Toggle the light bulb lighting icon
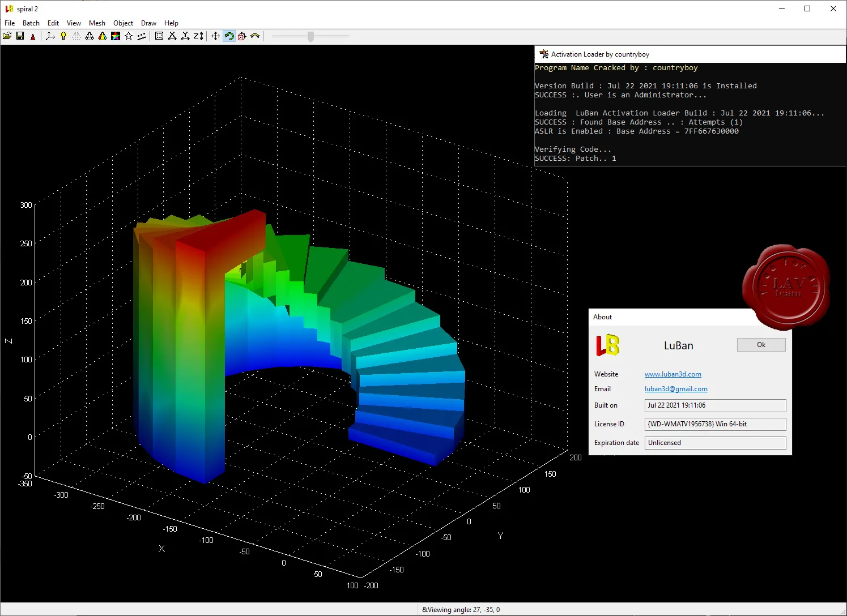This screenshot has width=847, height=616. pos(63,36)
